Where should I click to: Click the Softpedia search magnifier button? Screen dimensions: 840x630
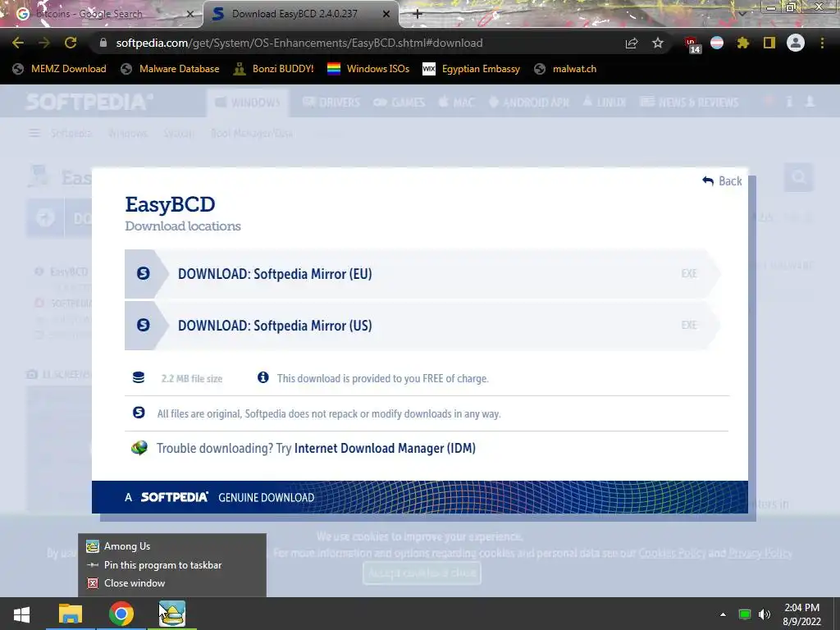coord(799,177)
